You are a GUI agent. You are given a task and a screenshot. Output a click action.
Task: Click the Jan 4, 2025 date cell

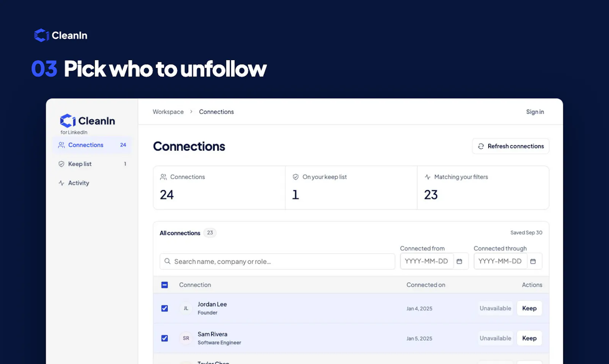coord(419,308)
